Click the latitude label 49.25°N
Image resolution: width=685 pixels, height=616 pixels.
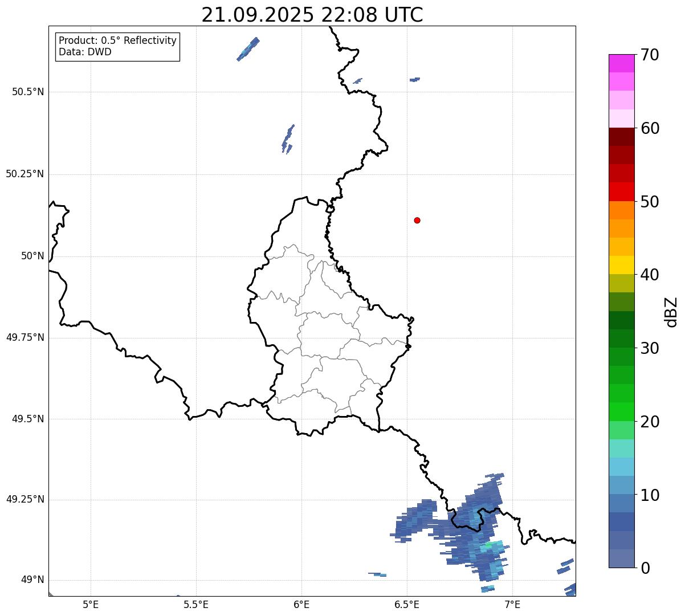click(25, 500)
